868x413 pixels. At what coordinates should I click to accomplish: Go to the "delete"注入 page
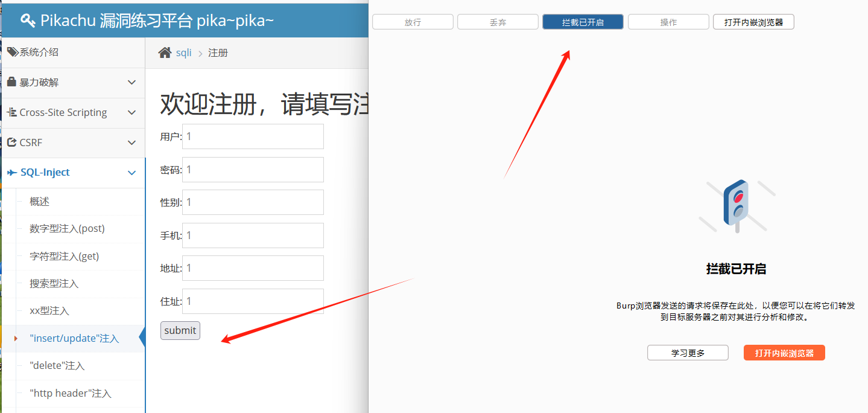tap(57, 366)
